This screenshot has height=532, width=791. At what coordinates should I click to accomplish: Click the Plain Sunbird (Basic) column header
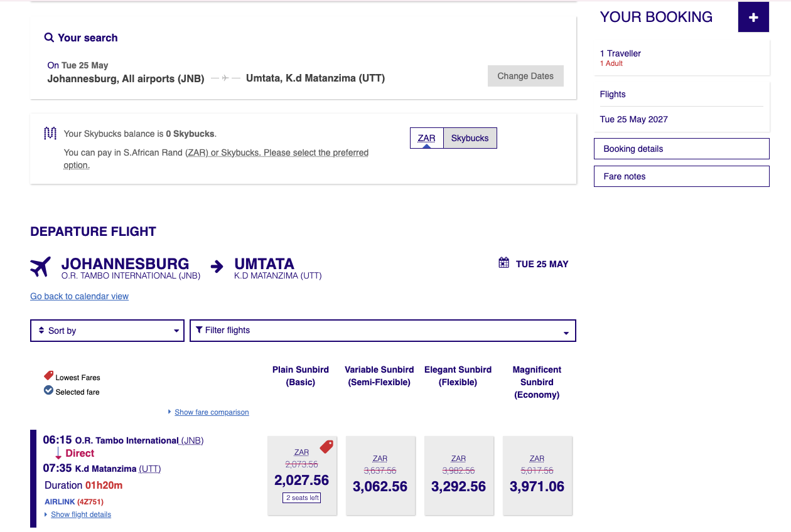[301, 376]
